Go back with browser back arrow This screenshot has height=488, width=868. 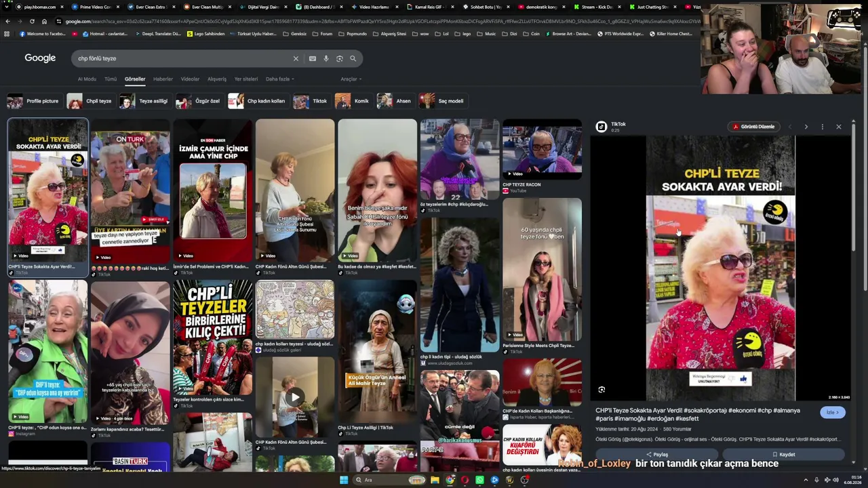point(7,21)
